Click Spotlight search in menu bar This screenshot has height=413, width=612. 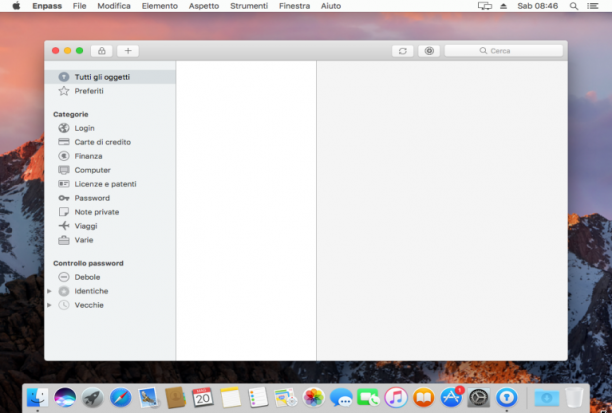coord(573,6)
